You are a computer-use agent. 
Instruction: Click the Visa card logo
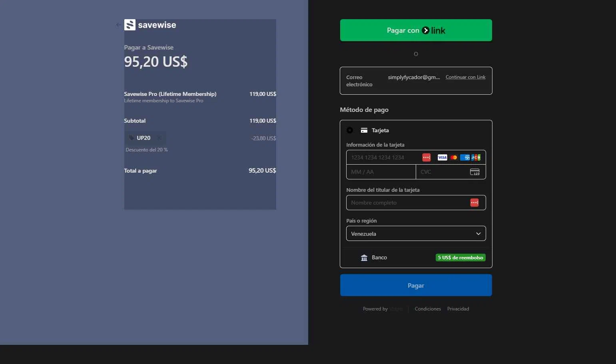pos(442,157)
